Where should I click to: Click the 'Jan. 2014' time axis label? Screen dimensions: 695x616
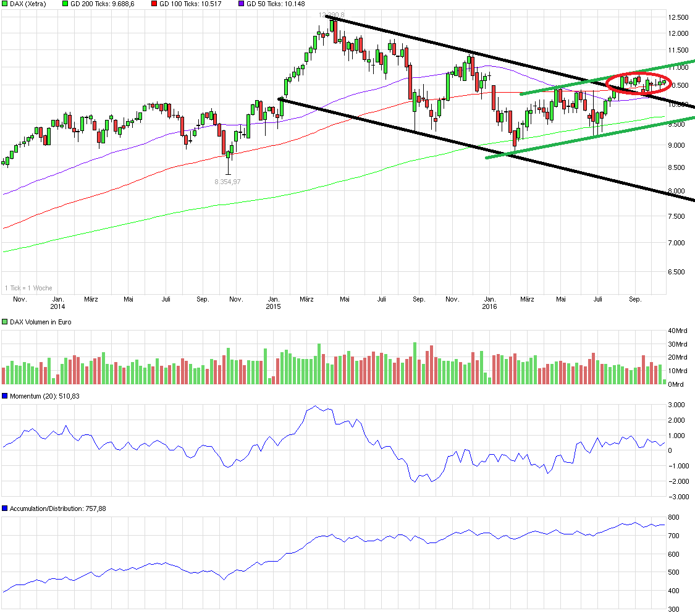(57, 303)
